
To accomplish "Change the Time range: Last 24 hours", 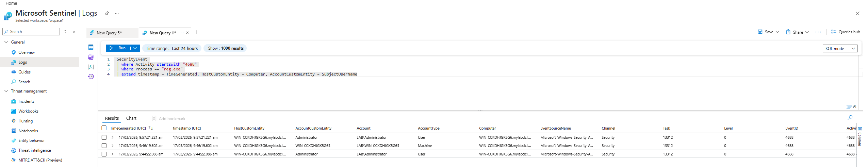I will click(x=172, y=48).
